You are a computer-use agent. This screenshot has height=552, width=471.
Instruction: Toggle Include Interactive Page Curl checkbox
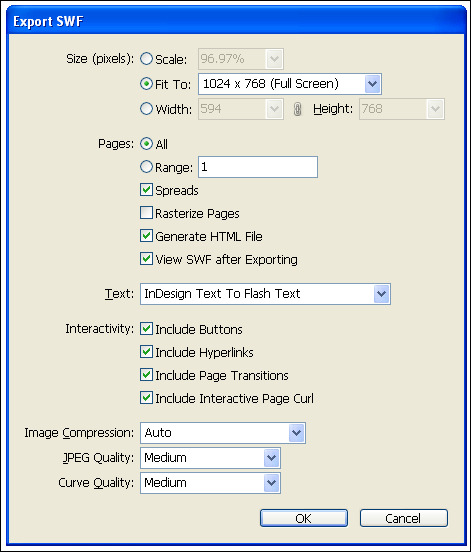(146, 398)
